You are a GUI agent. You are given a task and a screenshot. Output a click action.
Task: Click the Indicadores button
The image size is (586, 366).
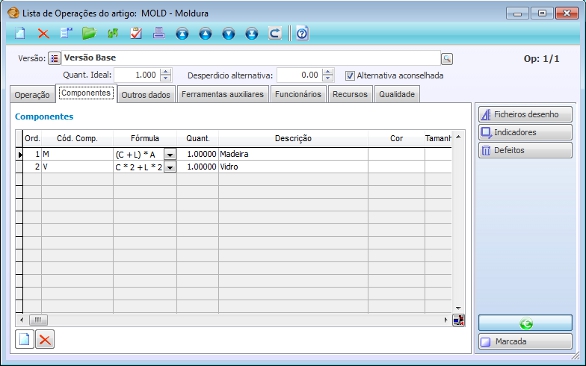(525, 132)
